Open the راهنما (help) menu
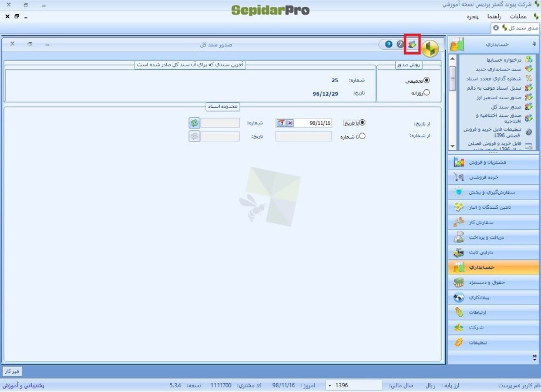This screenshot has height=392, width=541. click(494, 16)
